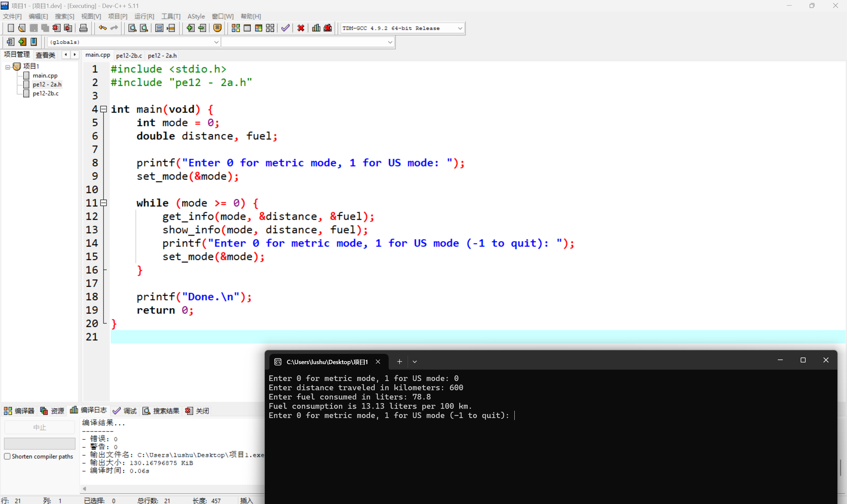Click the red X stop execution icon
This screenshot has width=847, height=504.
pyautogui.click(x=301, y=28)
